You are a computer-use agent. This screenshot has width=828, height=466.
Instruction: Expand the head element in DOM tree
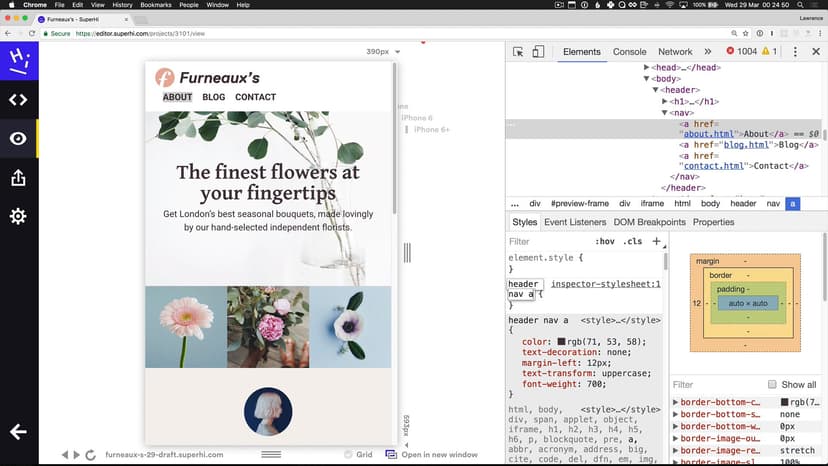(x=647, y=67)
